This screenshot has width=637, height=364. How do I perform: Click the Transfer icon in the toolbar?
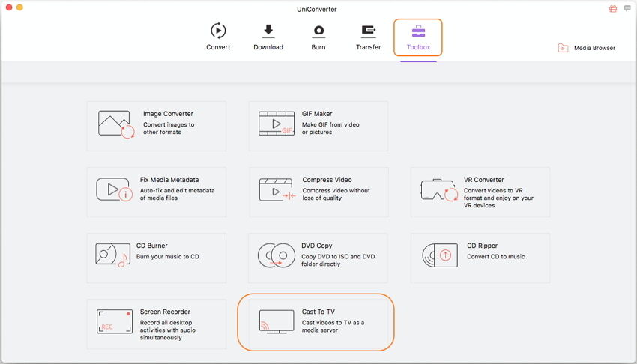(369, 31)
